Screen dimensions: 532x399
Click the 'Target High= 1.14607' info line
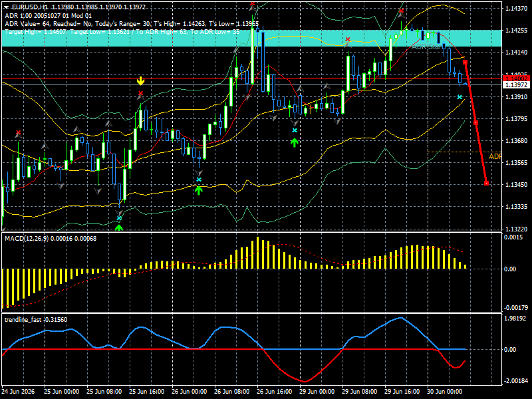[122, 32]
